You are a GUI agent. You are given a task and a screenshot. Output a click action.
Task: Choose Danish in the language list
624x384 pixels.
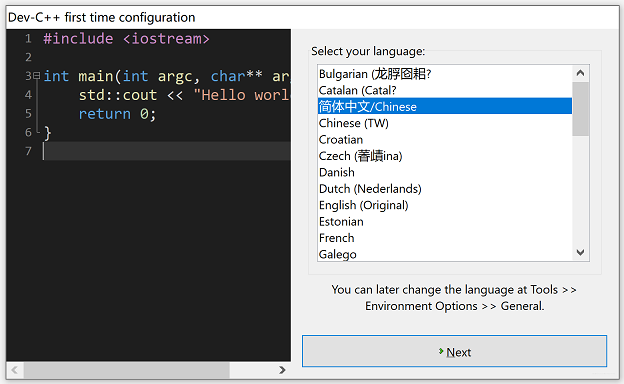tap(445, 172)
